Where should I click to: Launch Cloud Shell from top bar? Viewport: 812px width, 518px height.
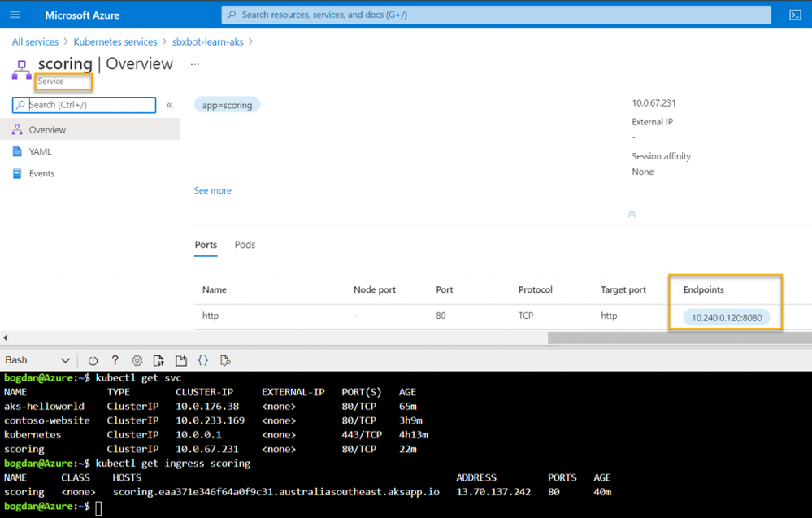pyautogui.click(x=795, y=15)
